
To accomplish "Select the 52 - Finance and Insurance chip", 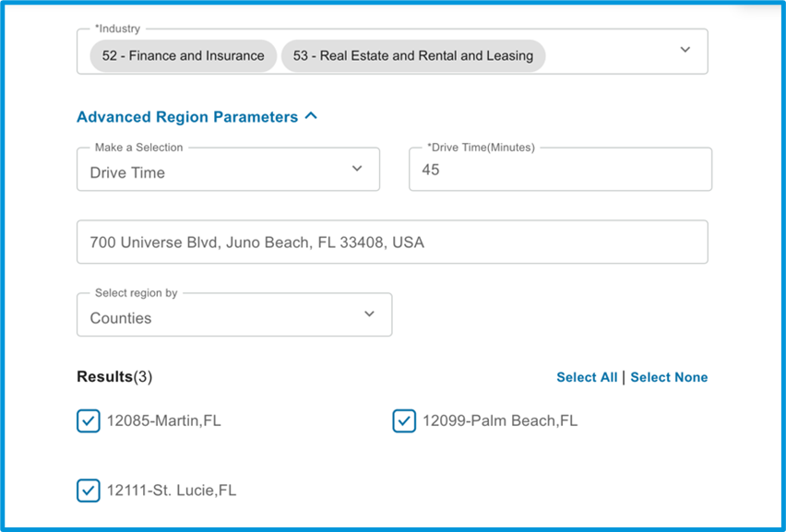I will tap(183, 55).
